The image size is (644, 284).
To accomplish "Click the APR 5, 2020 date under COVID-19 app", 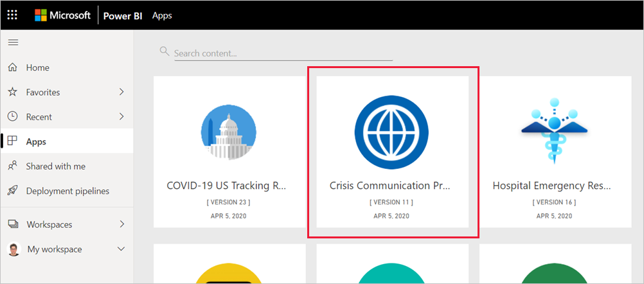I will pos(229,217).
